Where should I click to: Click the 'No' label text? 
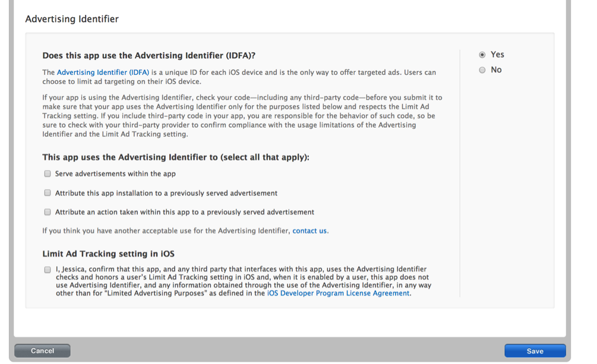click(496, 70)
